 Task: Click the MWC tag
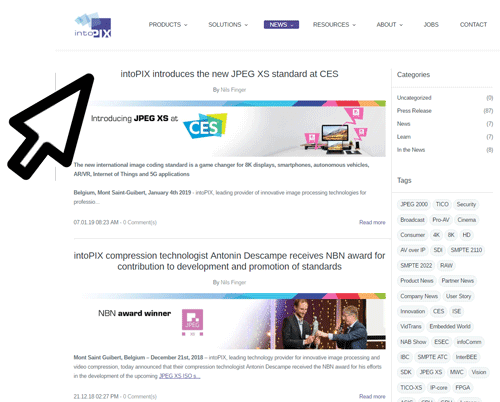pyautogui.click(x=456, y=372)
